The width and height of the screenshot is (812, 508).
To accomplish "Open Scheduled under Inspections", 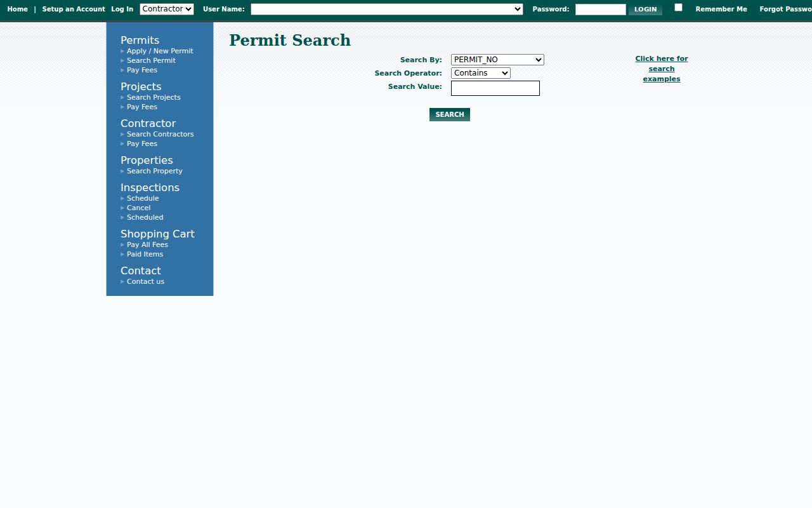I will 145,217.
